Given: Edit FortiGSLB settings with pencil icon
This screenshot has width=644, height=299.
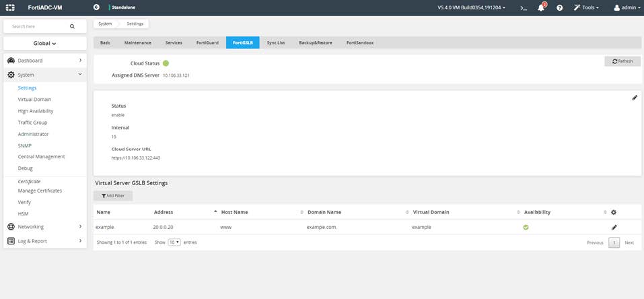Looking at the screenshot, I should 635,98.
